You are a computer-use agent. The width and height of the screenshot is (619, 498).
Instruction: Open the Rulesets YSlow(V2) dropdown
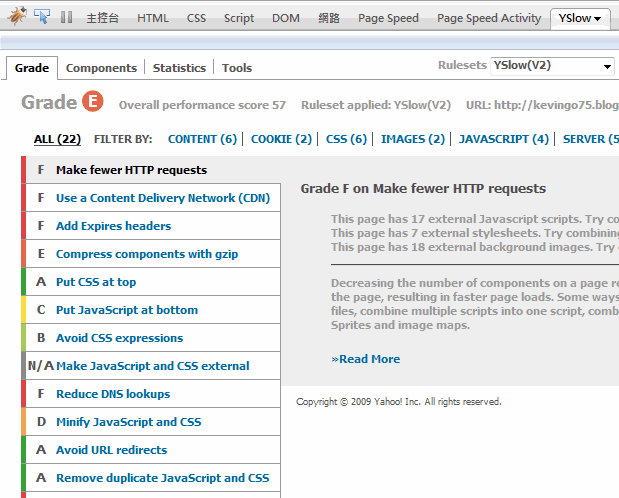(552, 66)
